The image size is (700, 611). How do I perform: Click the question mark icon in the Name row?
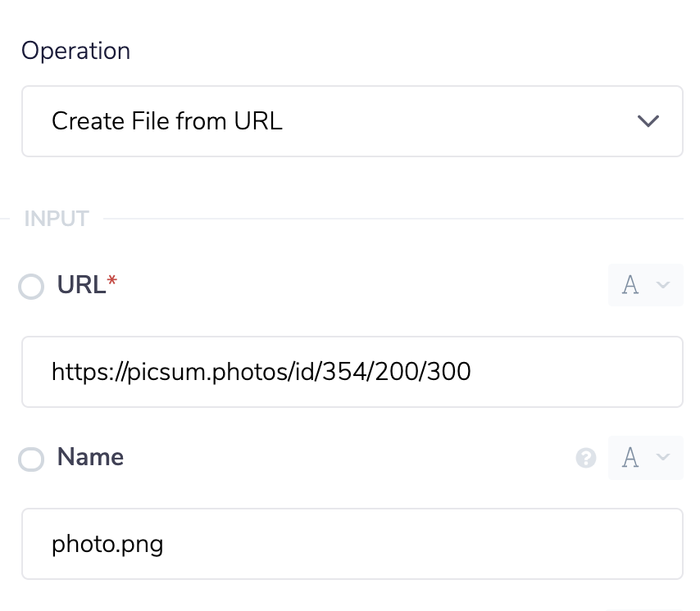586,459
